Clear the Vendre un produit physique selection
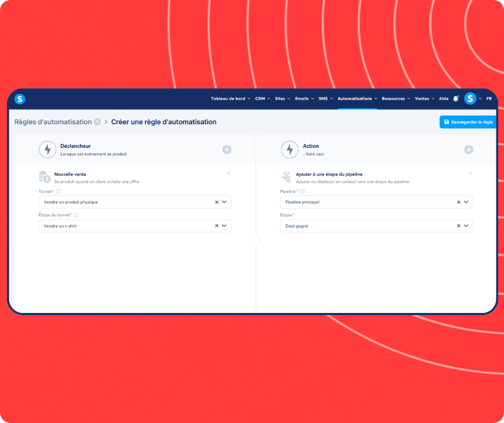Image resolution: width=504 pixels, height=423 pixels. pyautogui.click(x=217, y=202)
